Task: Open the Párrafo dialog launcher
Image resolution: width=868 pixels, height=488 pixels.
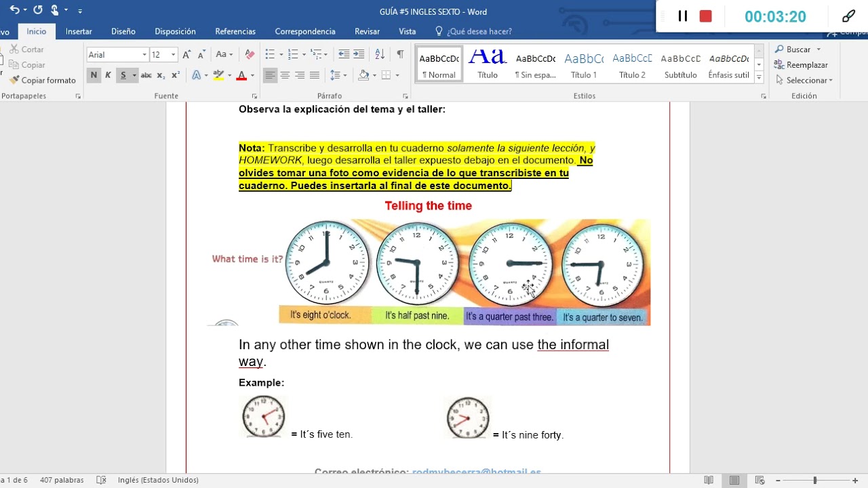Action: coord(406,96)
